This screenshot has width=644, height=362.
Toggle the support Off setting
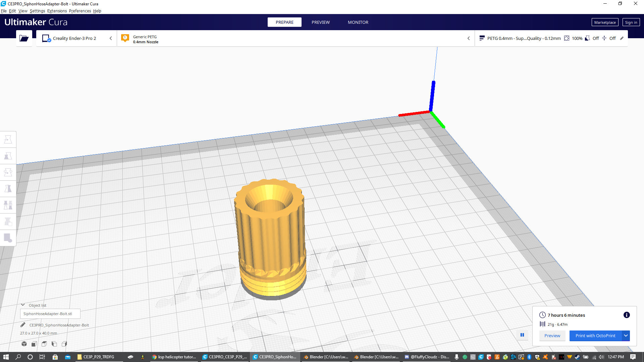[x=592, y=38]
